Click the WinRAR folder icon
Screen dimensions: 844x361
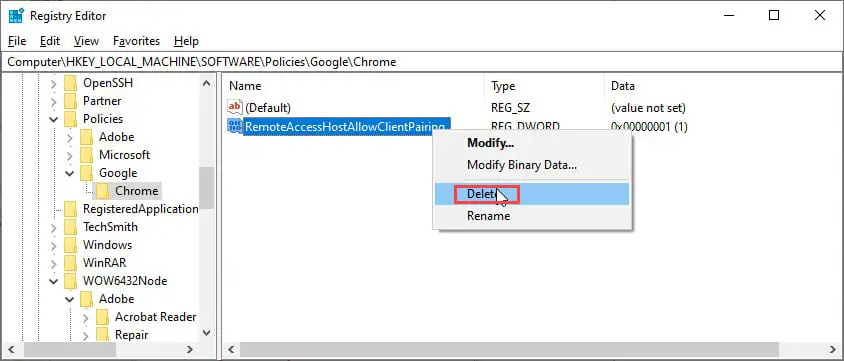tap(71, 263)
